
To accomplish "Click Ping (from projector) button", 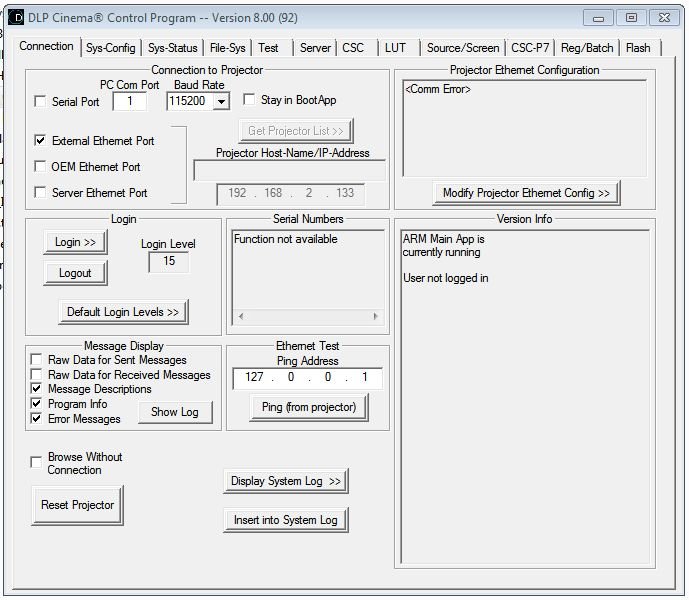I will [309, 407].
